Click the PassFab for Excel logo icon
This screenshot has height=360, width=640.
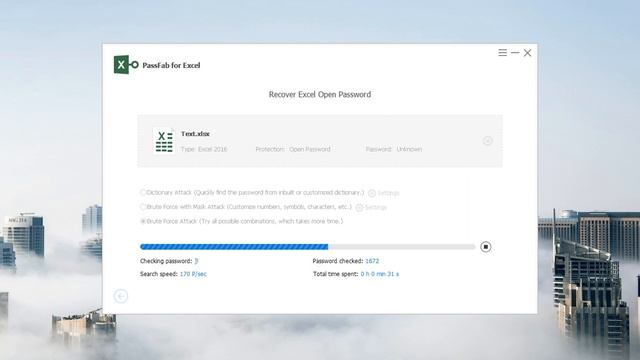coord(126,64)
